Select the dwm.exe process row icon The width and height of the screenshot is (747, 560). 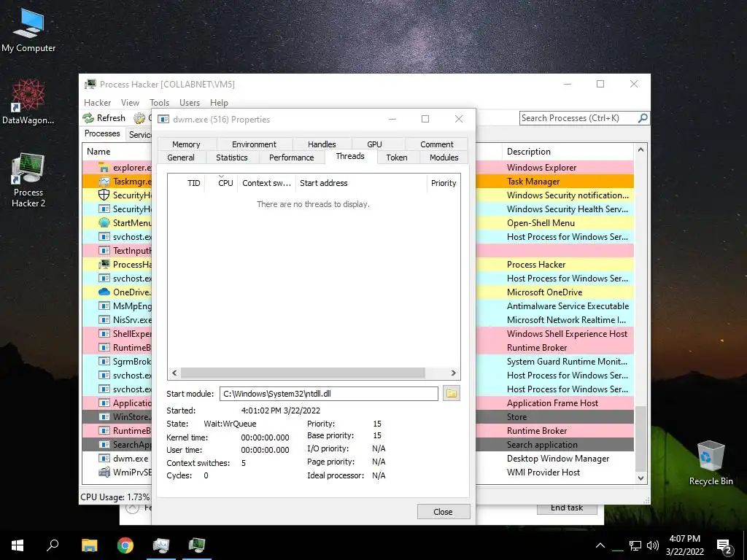coord(104,458)
